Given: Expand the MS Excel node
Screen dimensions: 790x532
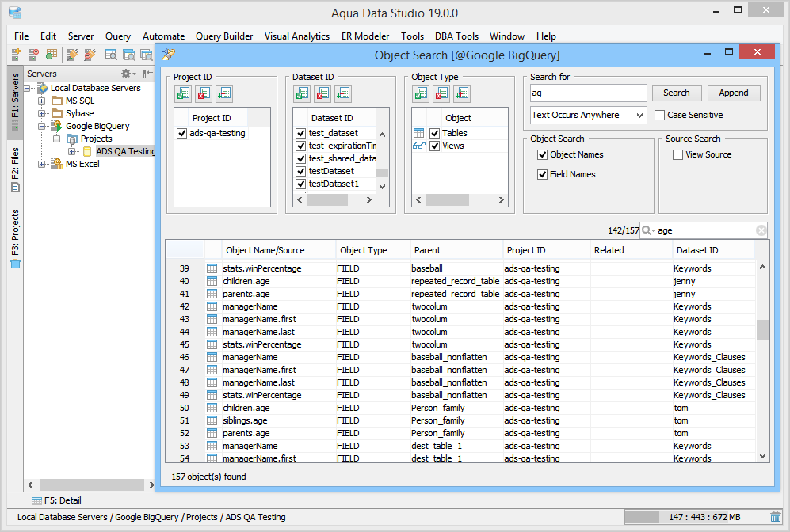Looking at the screenshot, I should click(x=42, y=164).
